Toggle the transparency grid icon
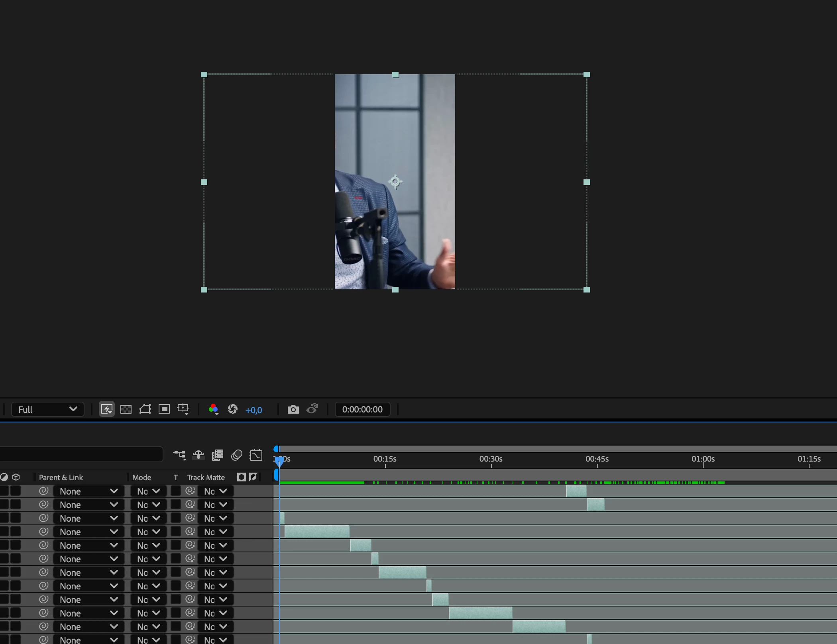Image resolution: width=837 pixels, height=644 pixels. pyautogui.click(x=126, y=409)
